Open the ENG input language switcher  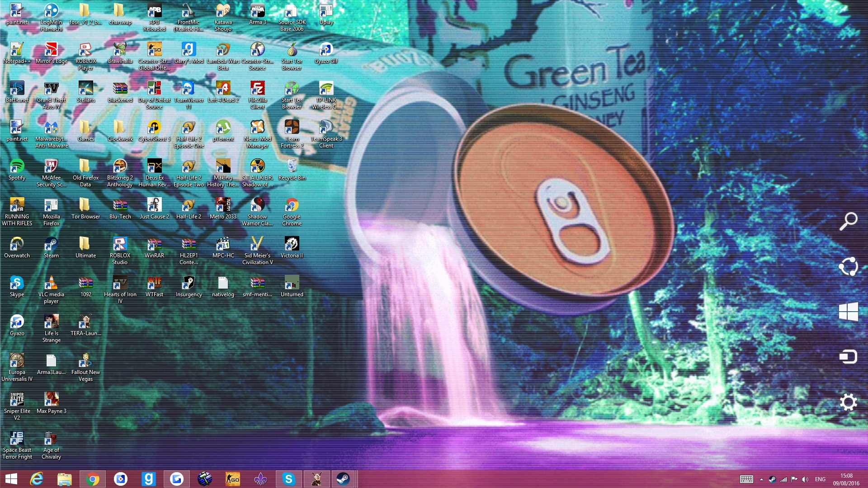pyautogui.click(x=820, y=479)
